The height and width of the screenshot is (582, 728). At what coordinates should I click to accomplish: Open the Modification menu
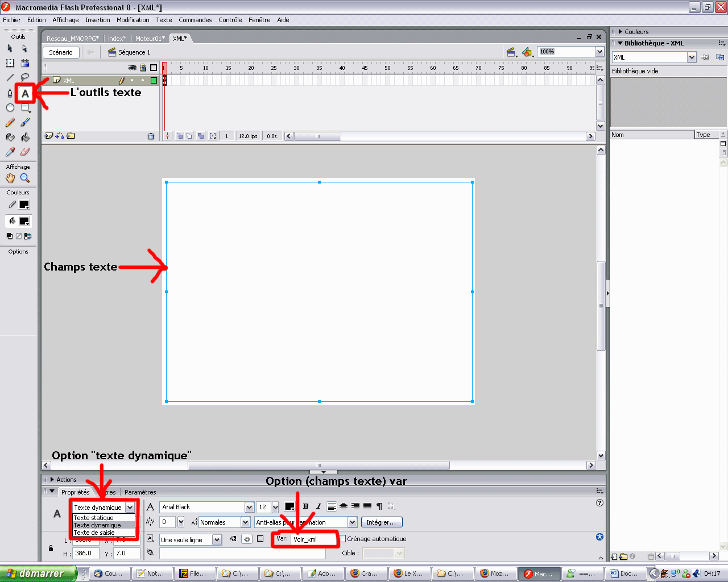coord(133,20)
